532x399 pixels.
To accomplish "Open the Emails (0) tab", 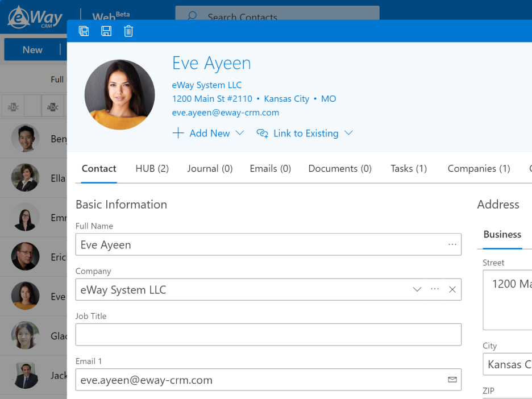I will coord(271,169).
